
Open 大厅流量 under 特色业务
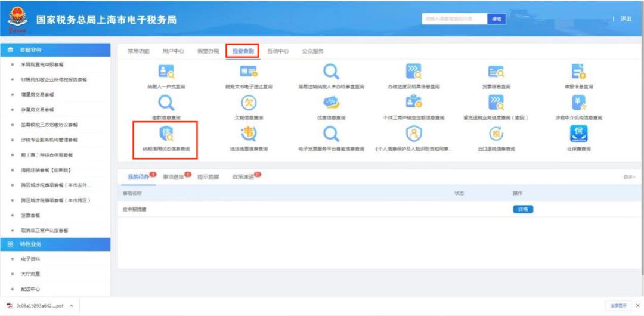[x=31, y=274]
